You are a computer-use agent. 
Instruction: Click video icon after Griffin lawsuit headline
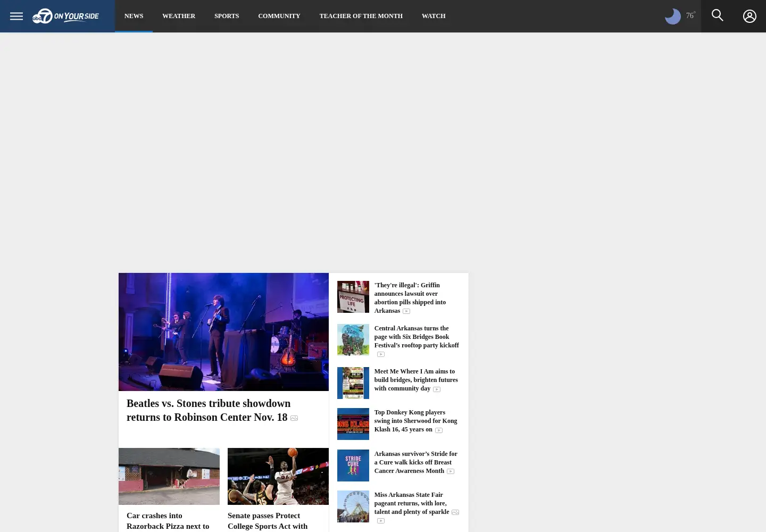[406, 311]
